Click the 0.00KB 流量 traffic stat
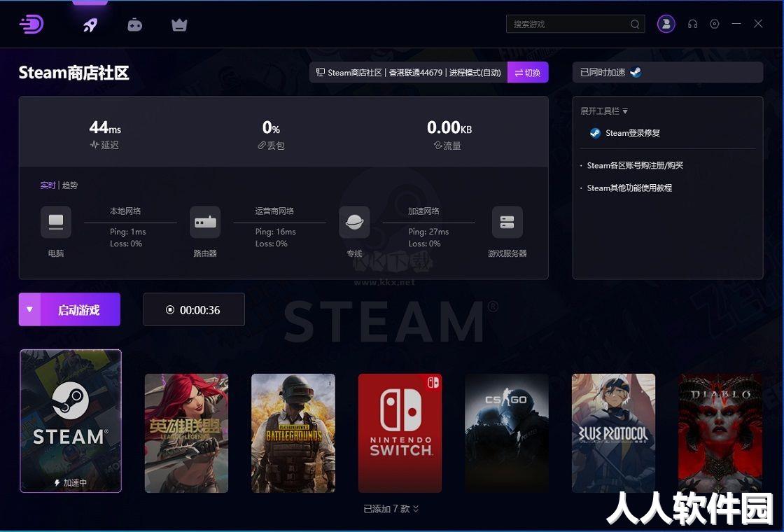This screenshot has height=532, width=784. [449, 134]
